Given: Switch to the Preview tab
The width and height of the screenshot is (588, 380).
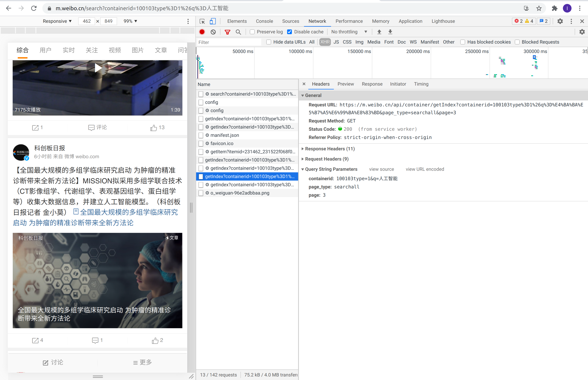Looking at the screenshot, I should click(345, 84).
